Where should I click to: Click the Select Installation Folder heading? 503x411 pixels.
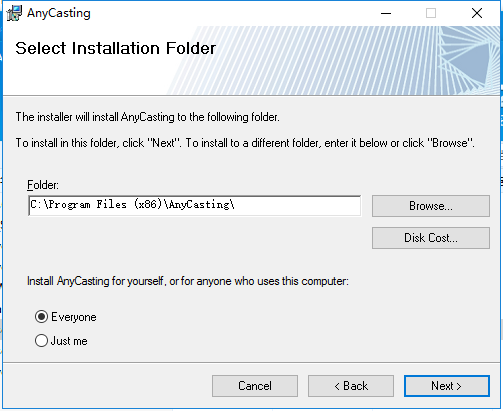point(116,48)
